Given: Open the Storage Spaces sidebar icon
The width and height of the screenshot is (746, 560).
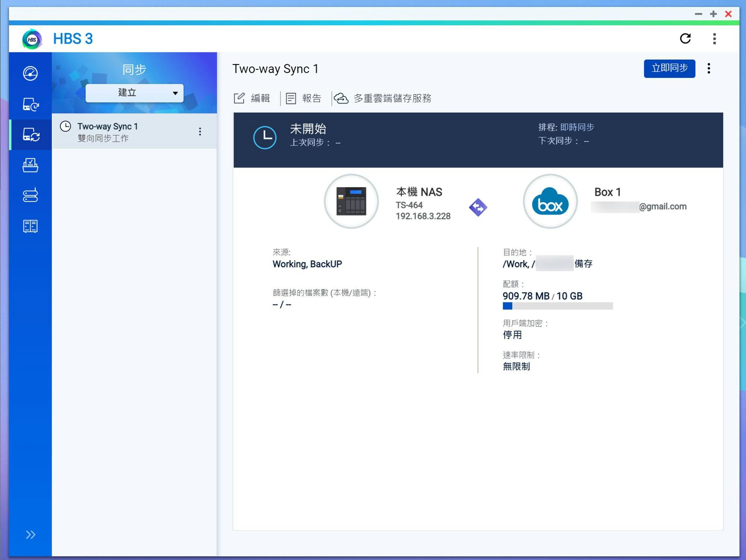Looking at the screenshot, I should (x=30, y=195).
